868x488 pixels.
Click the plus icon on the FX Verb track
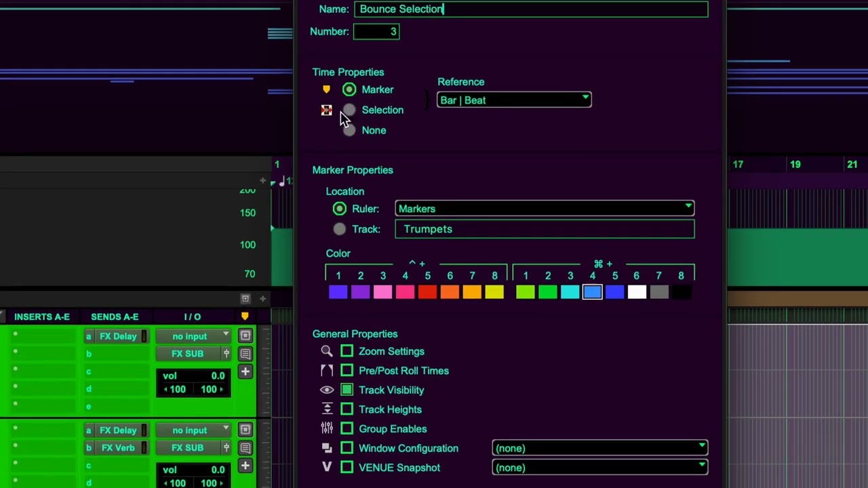[x=245, y=466]
